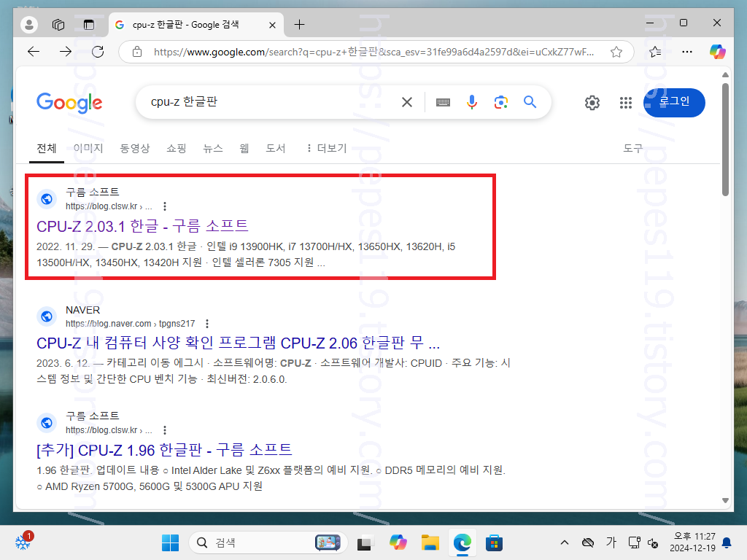Open the browser profile icon
The width and height of the screenshot is (747, 560).
(x=29, y=24)
